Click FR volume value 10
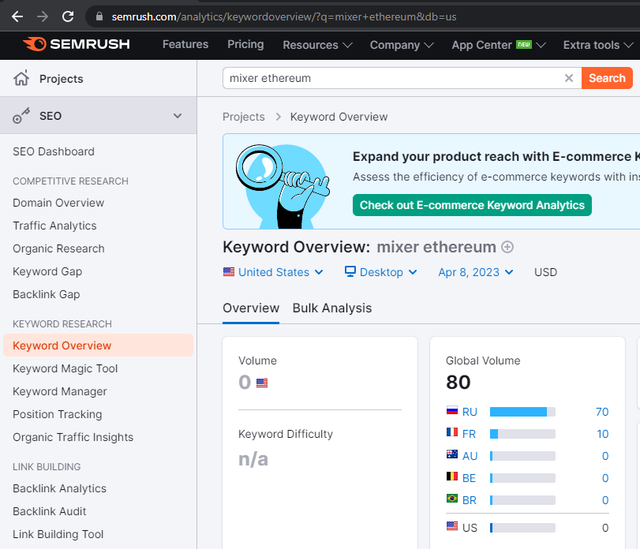This screenshot has width=640, height=549. (x=602, y=434)
